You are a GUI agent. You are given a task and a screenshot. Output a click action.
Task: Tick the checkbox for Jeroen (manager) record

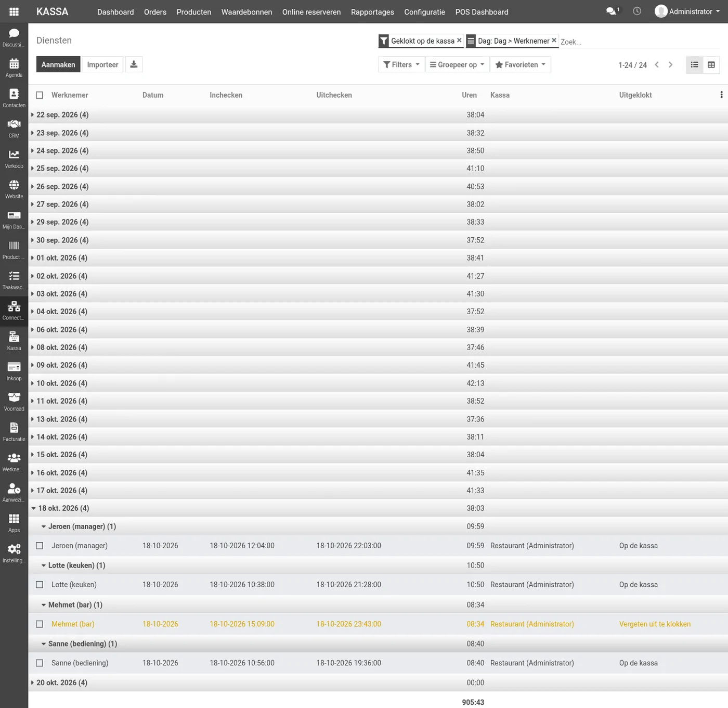click(40, 546)
